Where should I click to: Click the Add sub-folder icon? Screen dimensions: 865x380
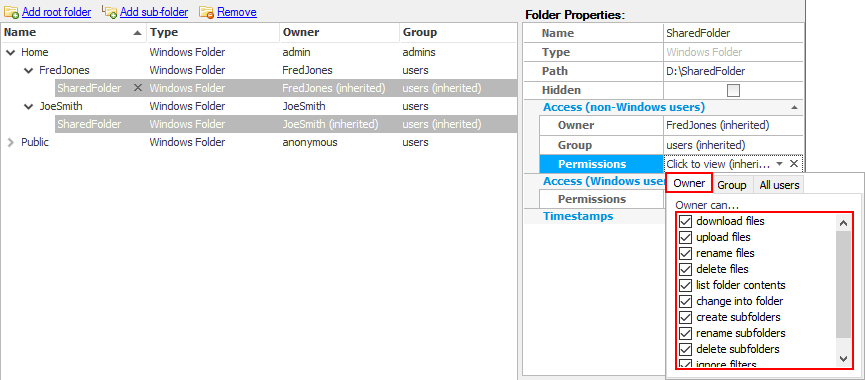point(110,12)
